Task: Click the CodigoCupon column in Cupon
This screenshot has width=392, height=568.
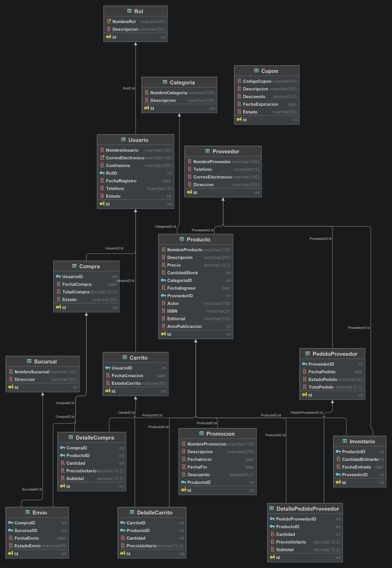Action: click(x=267, y=81)
